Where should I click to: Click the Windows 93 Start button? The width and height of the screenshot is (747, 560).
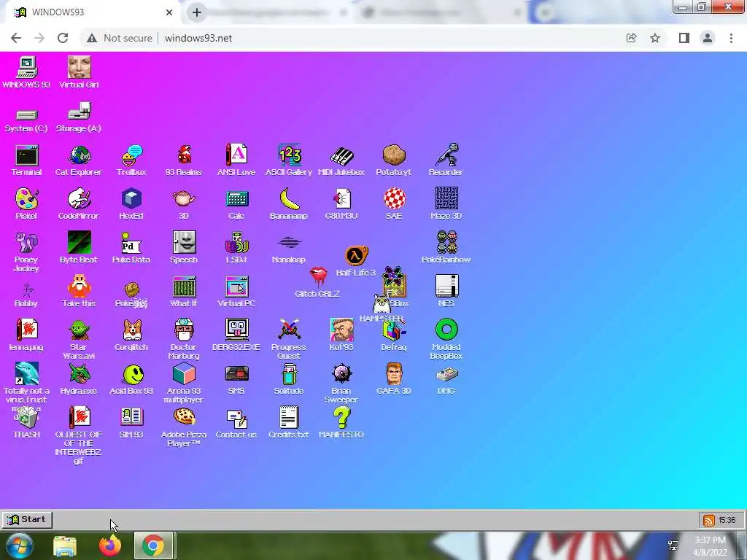[x=27, y=519]
